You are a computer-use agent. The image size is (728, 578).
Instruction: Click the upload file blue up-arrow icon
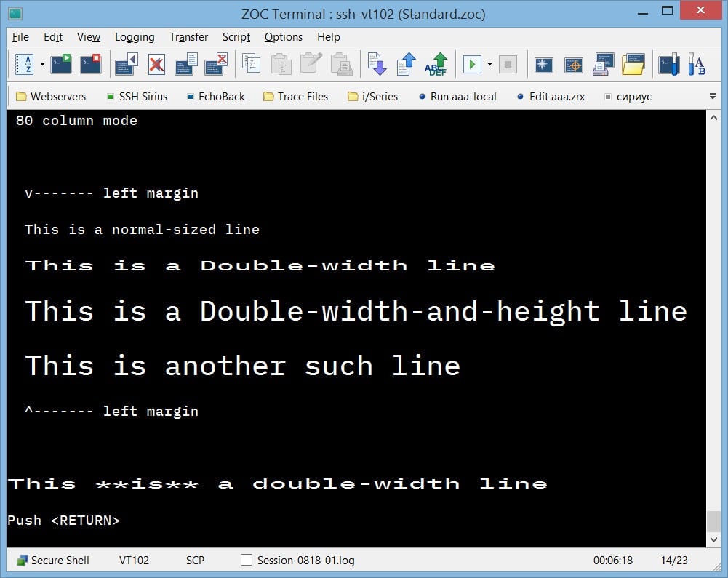[407, 64]
